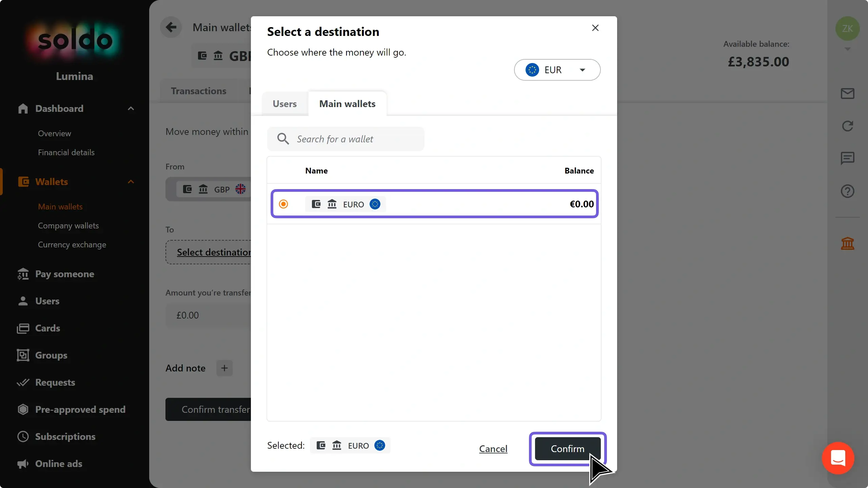Click the £3,835.00 available balance
The image size is (868, 488).
tap(758, 62)
